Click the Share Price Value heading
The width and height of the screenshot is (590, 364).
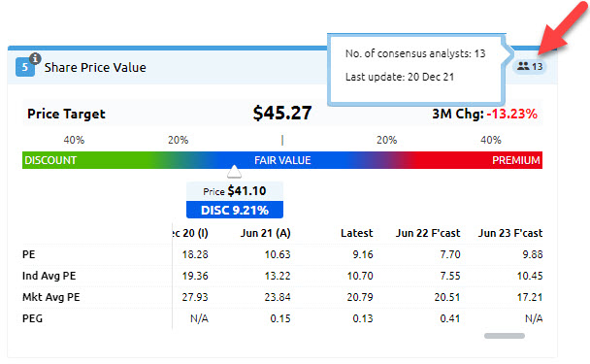95,67
